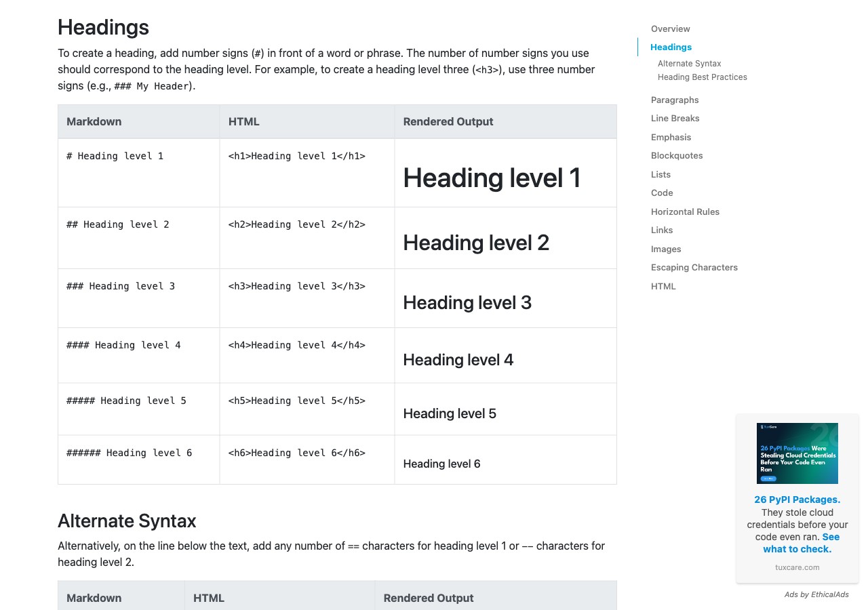Viewport: 868px width, 610px height.
Task: Open the Lists section link
Action: [x=660, y=174]
